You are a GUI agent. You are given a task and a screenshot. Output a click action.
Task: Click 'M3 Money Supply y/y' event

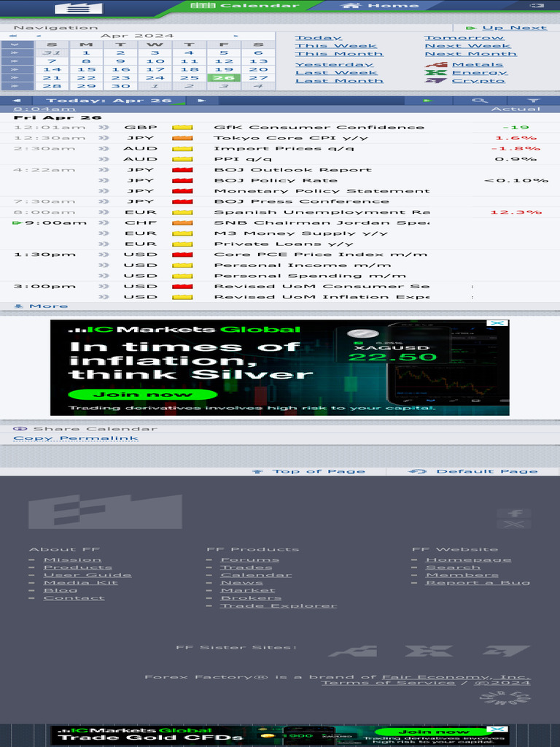pyautogui.click(x=300, y=233)
